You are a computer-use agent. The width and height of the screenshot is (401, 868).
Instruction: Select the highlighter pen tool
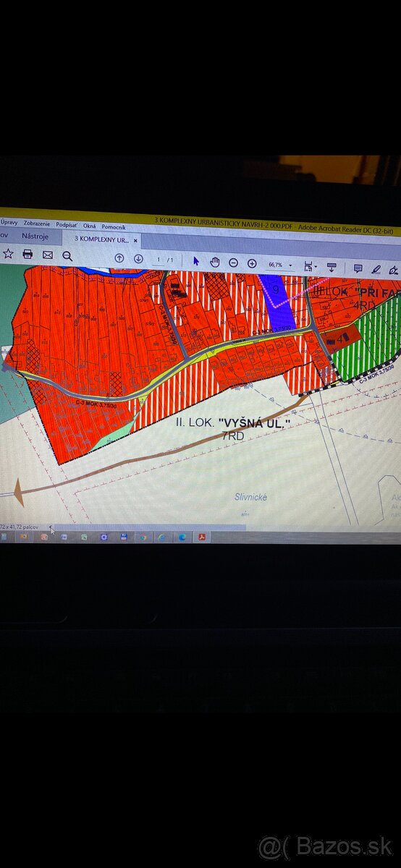(376, 269)
